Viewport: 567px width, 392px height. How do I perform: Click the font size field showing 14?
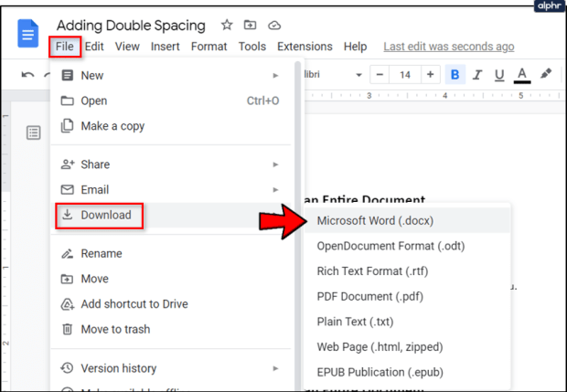[x=405, y=74]
